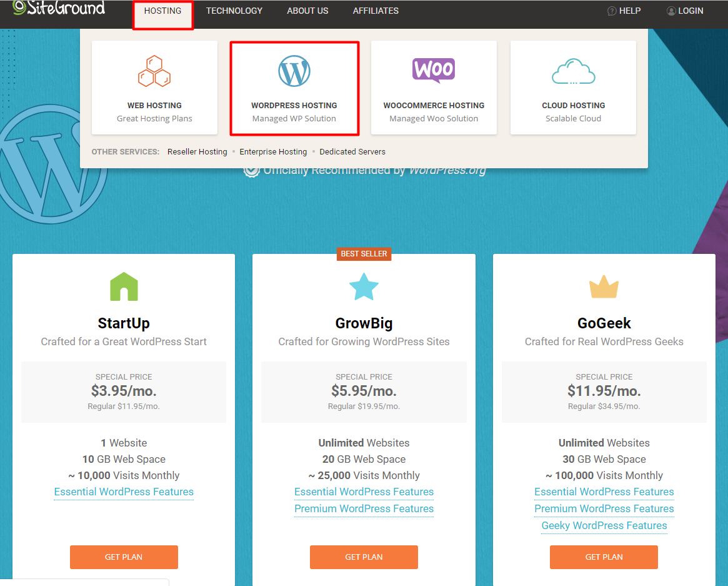Click the BEST SELLER badge

[364, 254]
